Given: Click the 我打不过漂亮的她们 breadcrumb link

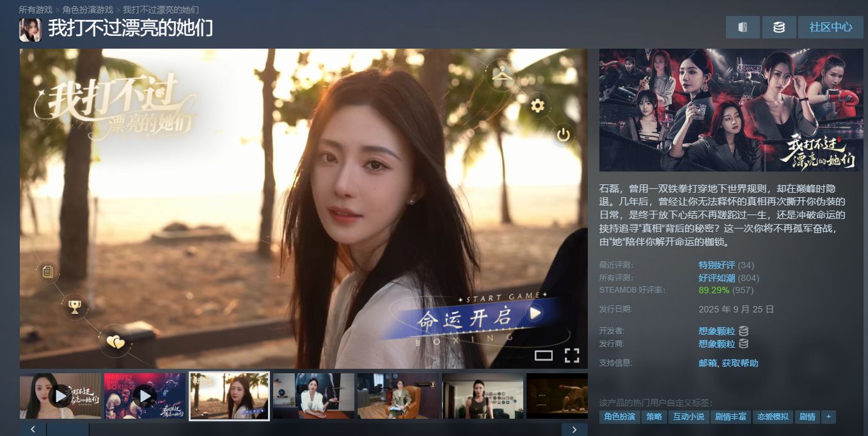Looking at the screenshot, I should (x=161, y=10).
